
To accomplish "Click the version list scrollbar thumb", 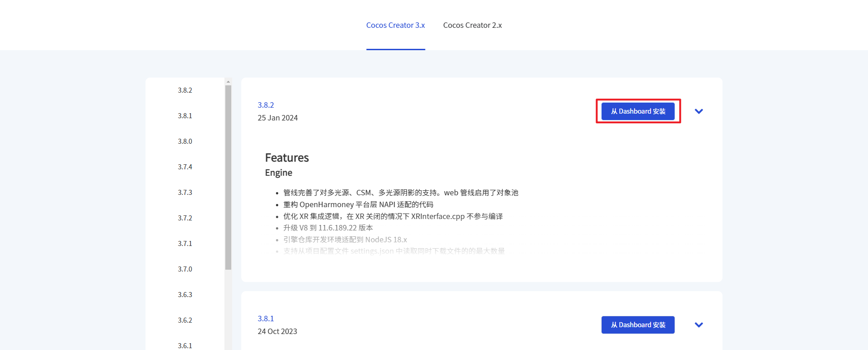I will (x=228, y=177).
